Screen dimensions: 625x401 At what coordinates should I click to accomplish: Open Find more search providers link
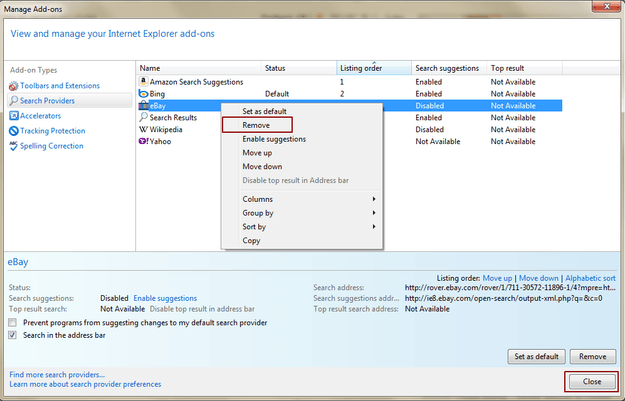click(x=57, y=374)
